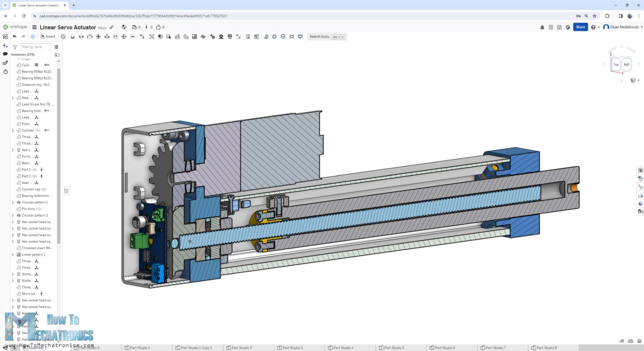This screenshot has width=644, height=351.
Task: Toggle the Instances list display options icon
Action: tap(57, 46)
